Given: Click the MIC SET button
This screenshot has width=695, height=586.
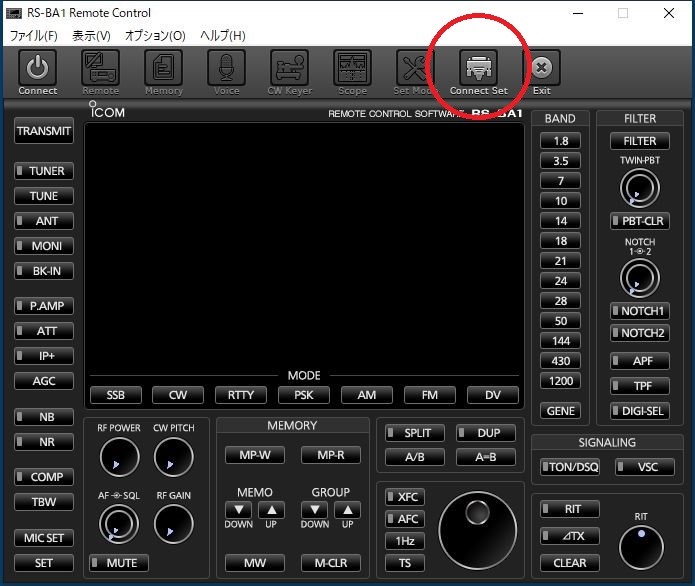Looking at the screenshot, I should pyautogui.click(x=44, y=538).
